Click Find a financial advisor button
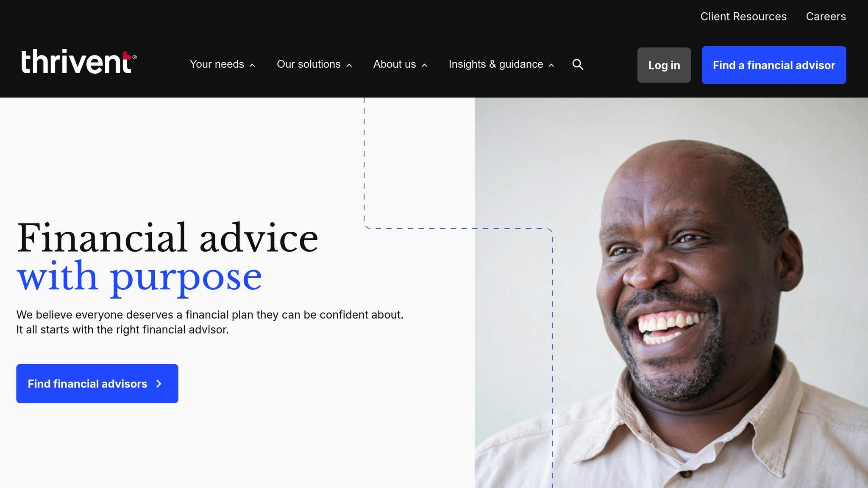 pyautogui.click(x=774, y=65)
